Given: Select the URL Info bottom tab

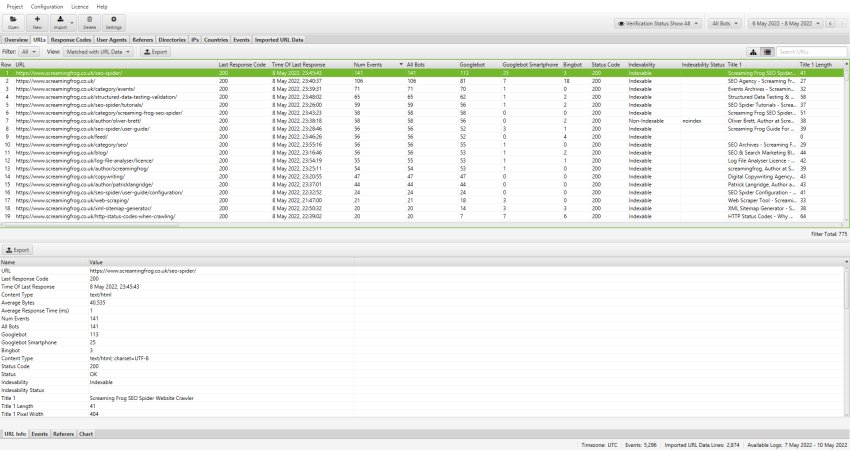Looking at the screenshot, I should [x=15, y=434].
